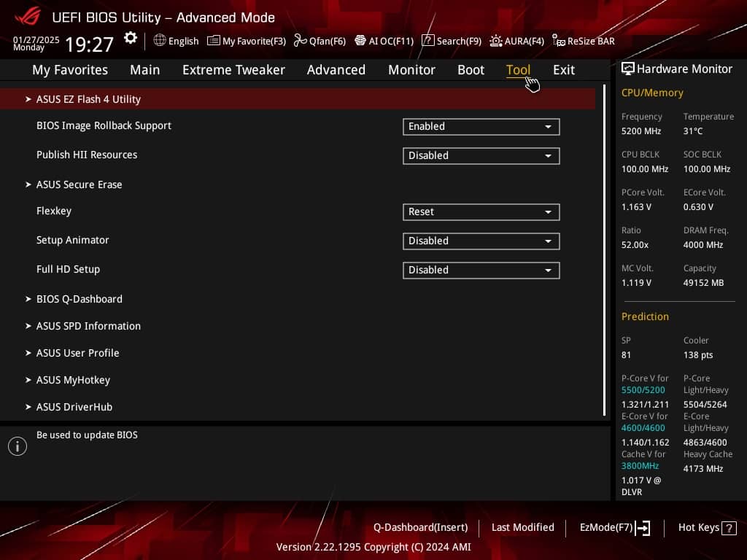747x560 pixels.
Task: Click the CPU/Memory section heading
Action: click(652, 93)
